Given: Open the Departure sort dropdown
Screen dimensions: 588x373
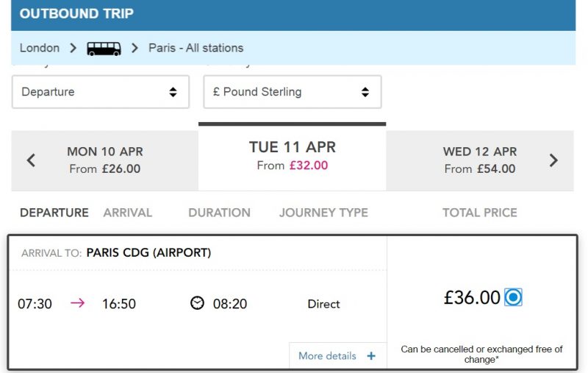Looking at the screenshot, I should pos(101,92).
